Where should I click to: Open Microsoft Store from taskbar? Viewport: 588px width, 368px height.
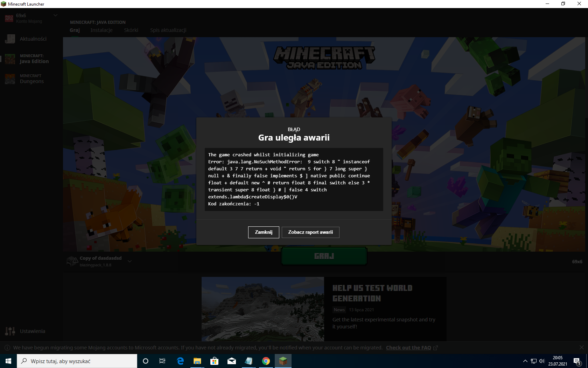click(214, 361)
